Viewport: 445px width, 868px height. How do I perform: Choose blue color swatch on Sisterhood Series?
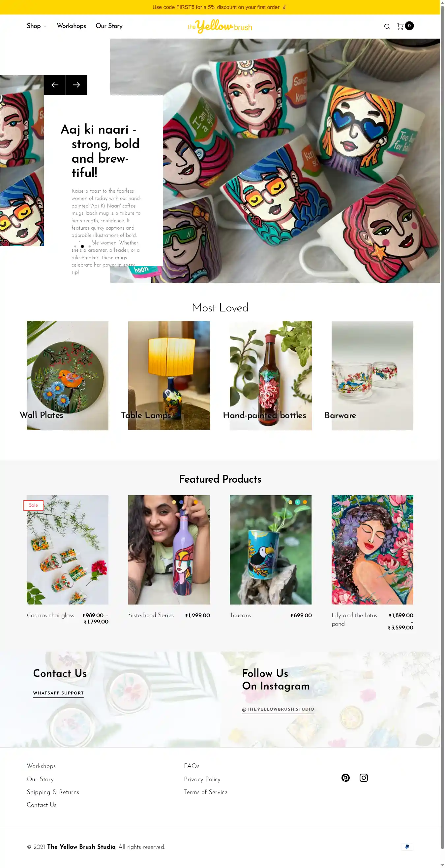pos(181,502)
